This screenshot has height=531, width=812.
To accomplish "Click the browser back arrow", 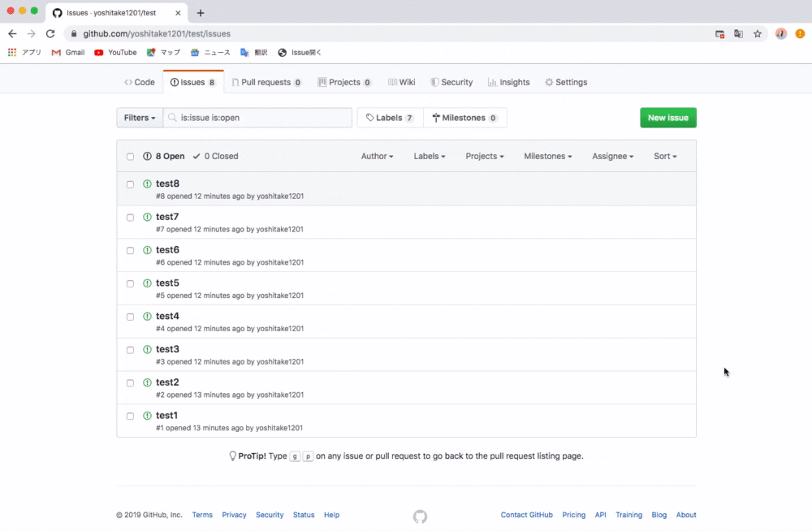I will tap(12, 33).
